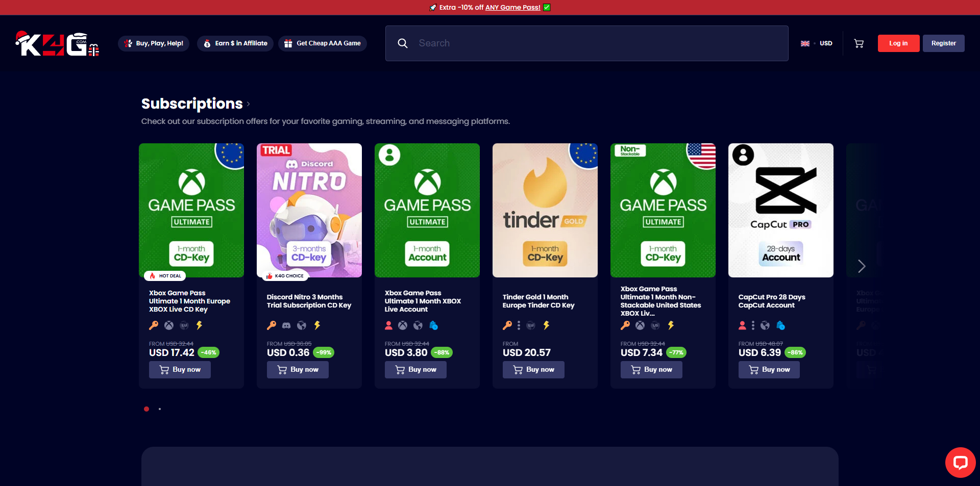Viewport: 980px width, 486px height.
Task: Click in the Search field
Action: tap(597, 43)
